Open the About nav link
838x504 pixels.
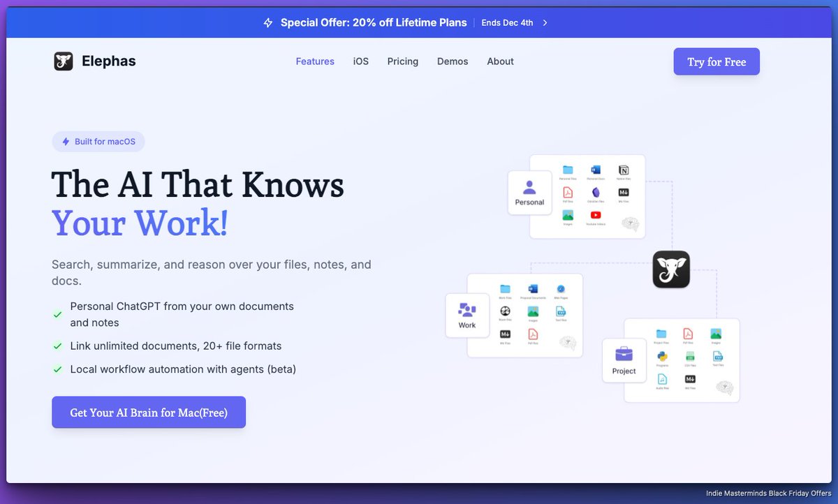point(501,61)
